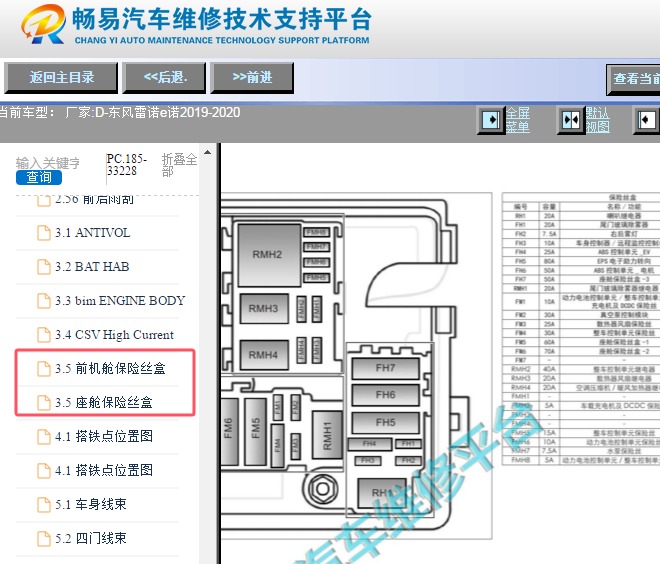This screenshot has height=564, width=660.
Task: Click document icon beside 前机舱保险丝盒
Action: tap(43, 369)
